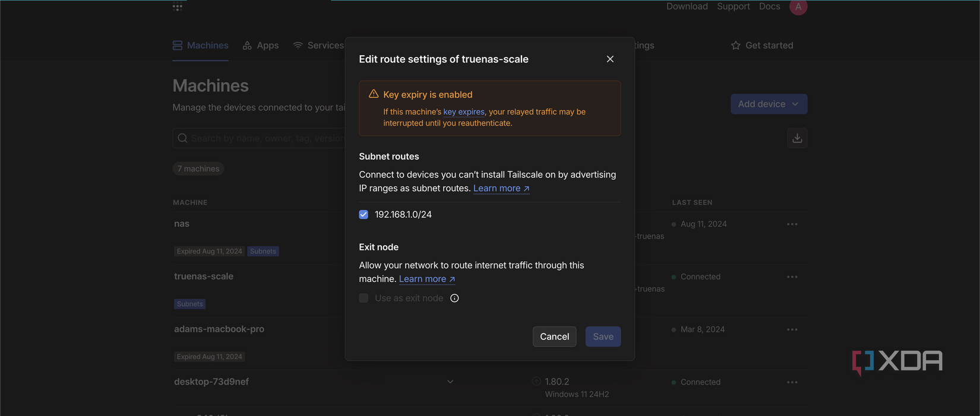Save the route settings
980x416 pixels.
[x=603, y=336]
